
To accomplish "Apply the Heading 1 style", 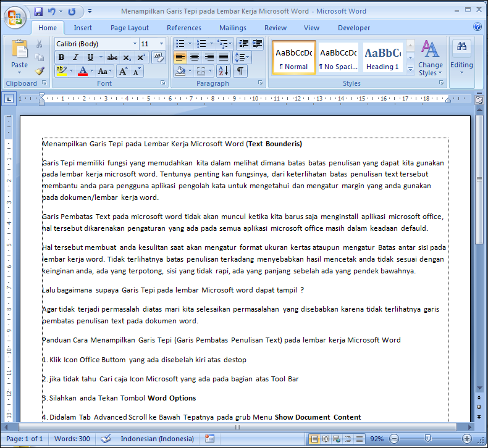I will point(383,57).
